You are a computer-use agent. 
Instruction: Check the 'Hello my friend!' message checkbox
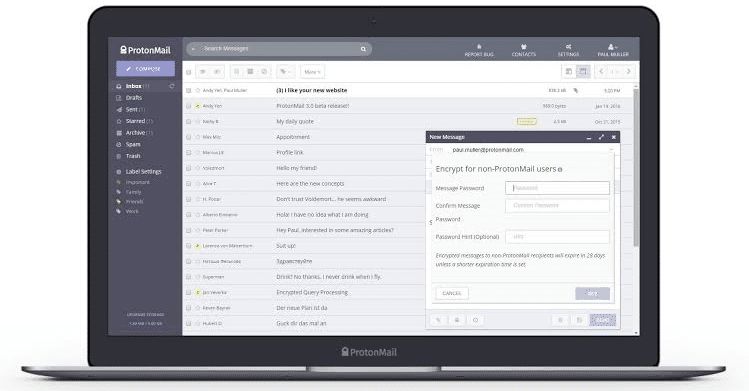point(189,168)
